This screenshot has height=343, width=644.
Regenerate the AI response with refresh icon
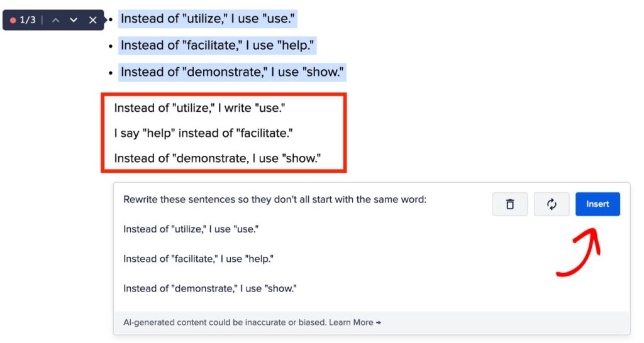tap(552, 204)
